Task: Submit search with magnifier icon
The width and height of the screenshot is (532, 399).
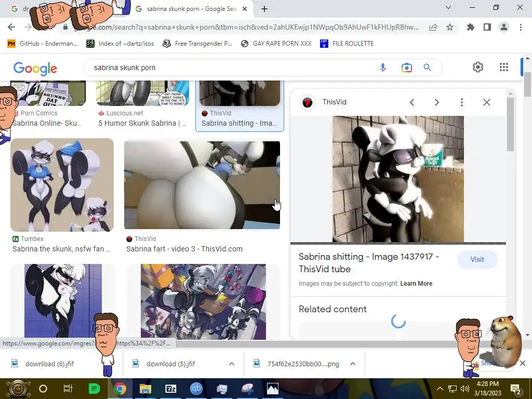Action: 428,68
